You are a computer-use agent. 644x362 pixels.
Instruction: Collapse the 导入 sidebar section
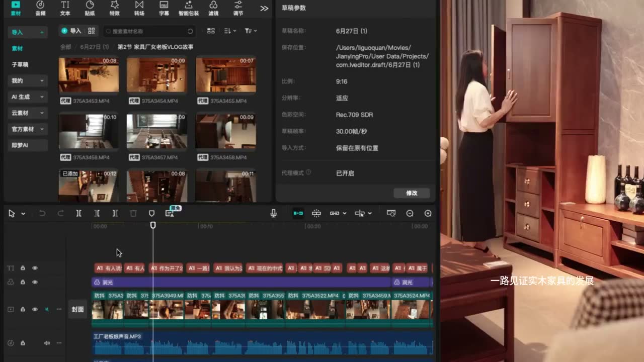pyautogui.click(x=28, y=32)
